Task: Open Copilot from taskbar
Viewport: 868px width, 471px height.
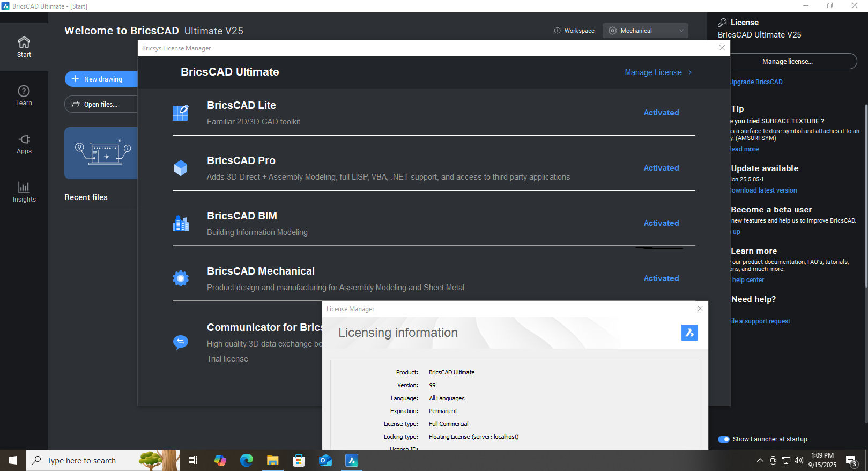Action: click(220, 460)
